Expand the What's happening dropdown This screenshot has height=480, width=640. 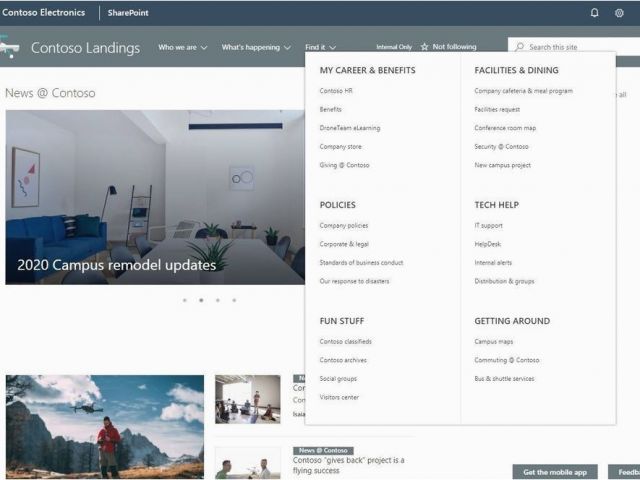tap(256, 47)
